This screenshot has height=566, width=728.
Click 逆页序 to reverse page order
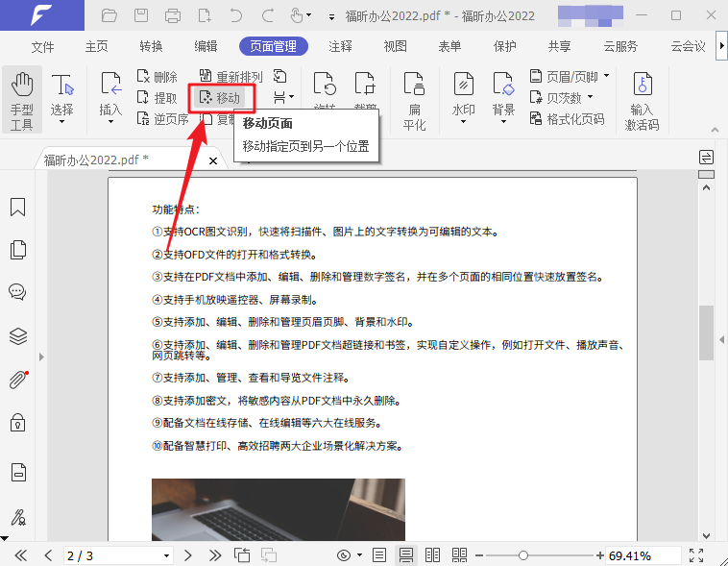(x=163, y=119)
